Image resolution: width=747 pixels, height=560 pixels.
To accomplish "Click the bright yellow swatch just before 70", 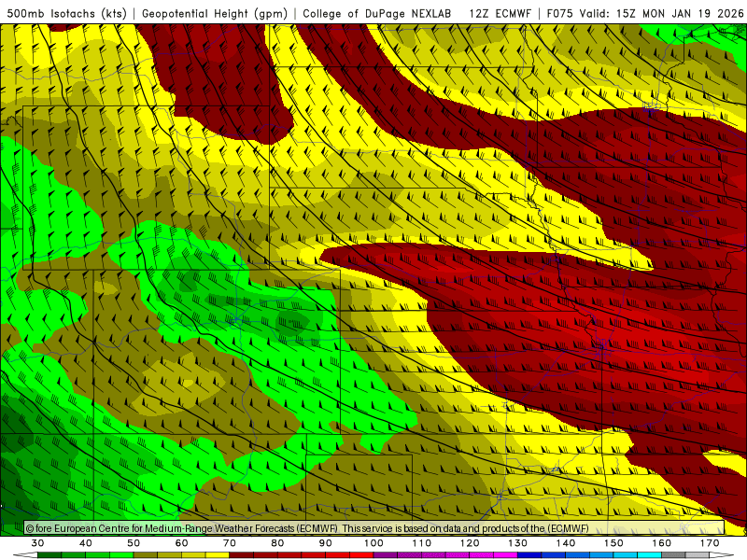I will [218, 556].
